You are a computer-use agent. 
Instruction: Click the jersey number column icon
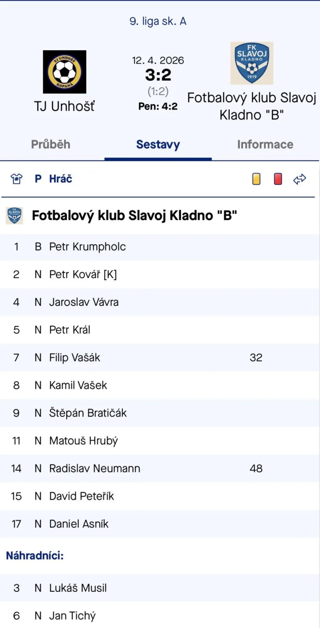click(x=16, y=179)
